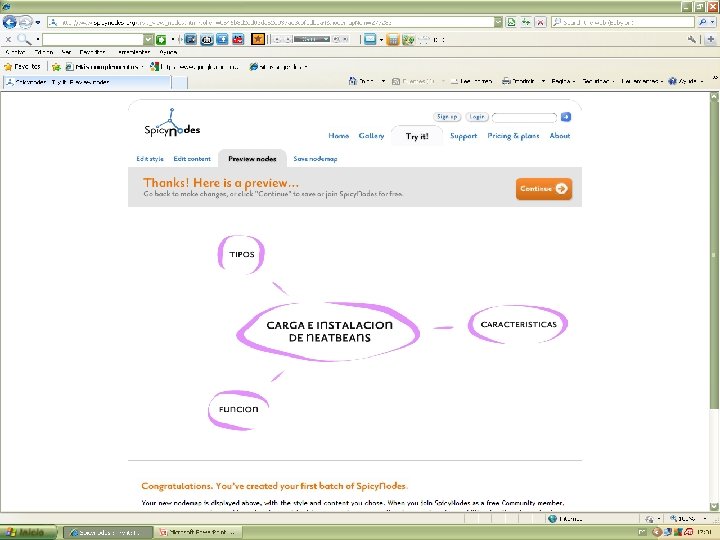Click the add to favorites bar icon
Screen dimensions: 720x540
coord(56,67)
